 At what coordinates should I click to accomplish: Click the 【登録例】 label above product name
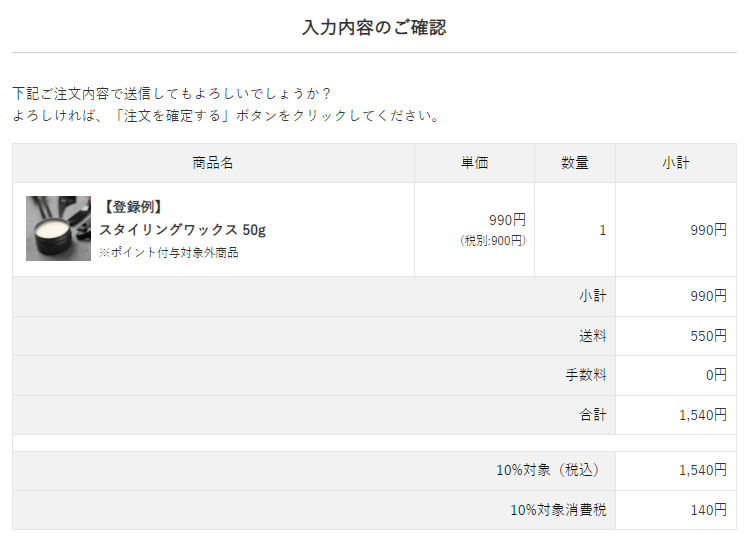tap(131, 207)
